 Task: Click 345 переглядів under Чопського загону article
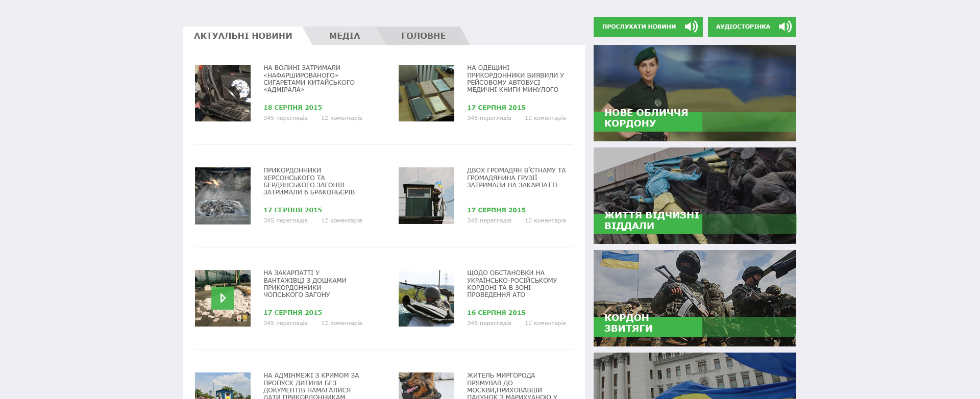285,323
